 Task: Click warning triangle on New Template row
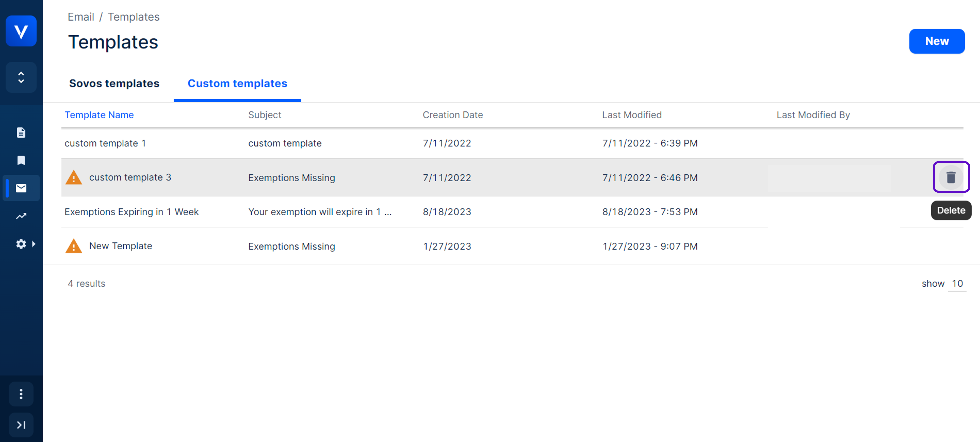coord(73,246)
